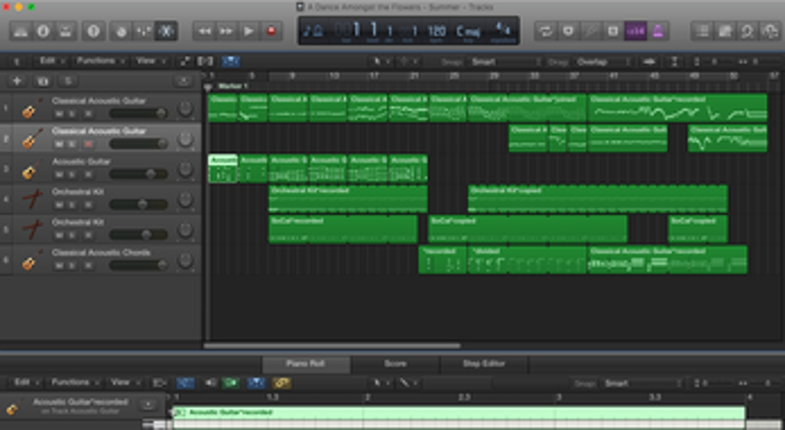Select Orchestral Kit track 5 drumstick icon
Image resolution: width=785 pixels, height=430 pixels.
(x=32, y=230)
